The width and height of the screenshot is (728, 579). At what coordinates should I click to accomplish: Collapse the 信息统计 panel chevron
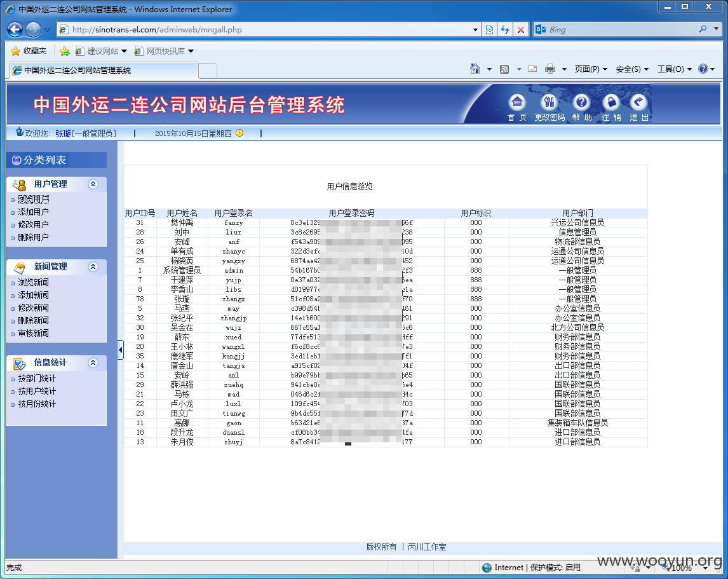coord(93,363)
